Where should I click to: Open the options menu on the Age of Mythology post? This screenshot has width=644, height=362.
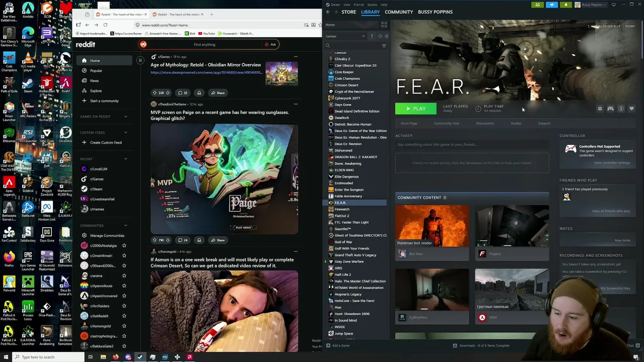pos(295,56)
